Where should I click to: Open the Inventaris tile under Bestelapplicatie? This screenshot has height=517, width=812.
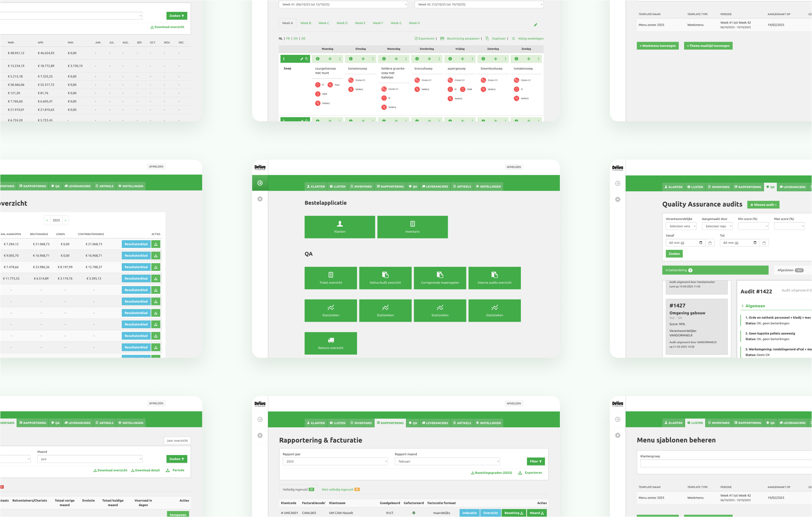coord(413,227)
